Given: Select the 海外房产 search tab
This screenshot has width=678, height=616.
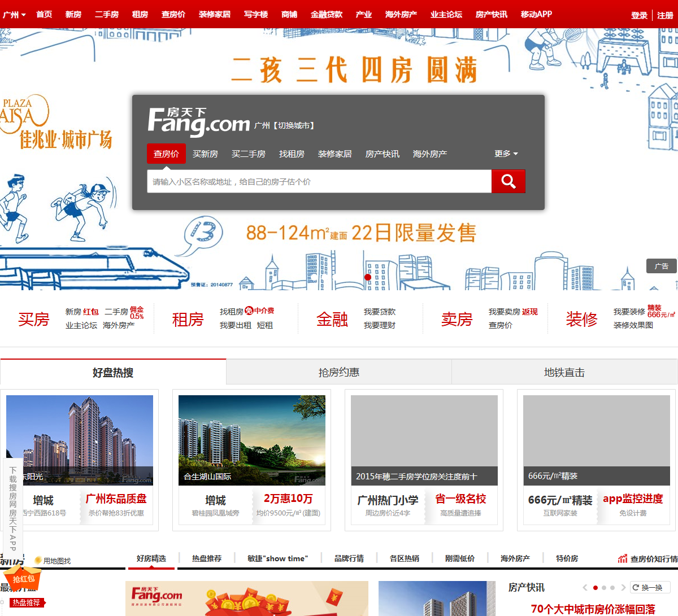Looking at the screenshot, I should tap(429, 154).
